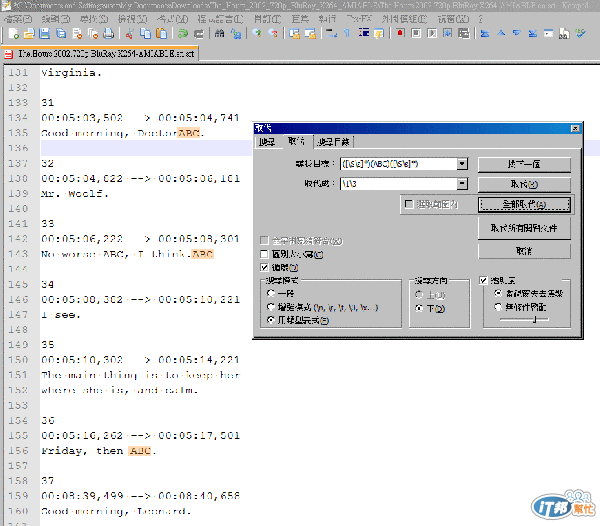Click the Paste clipboard toolbar icon
The width and height of the screenshot is (600, 526).
click(x=162, y=34)
